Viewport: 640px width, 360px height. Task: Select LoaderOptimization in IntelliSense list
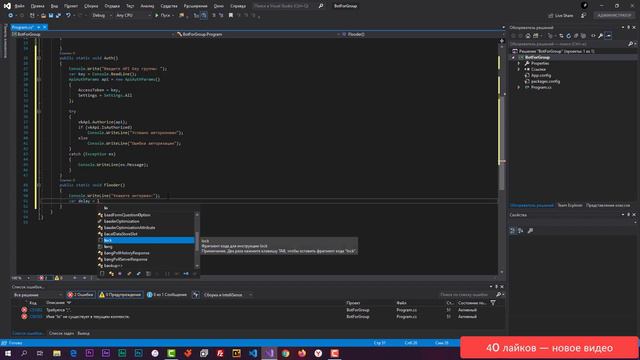pos(146,221)
